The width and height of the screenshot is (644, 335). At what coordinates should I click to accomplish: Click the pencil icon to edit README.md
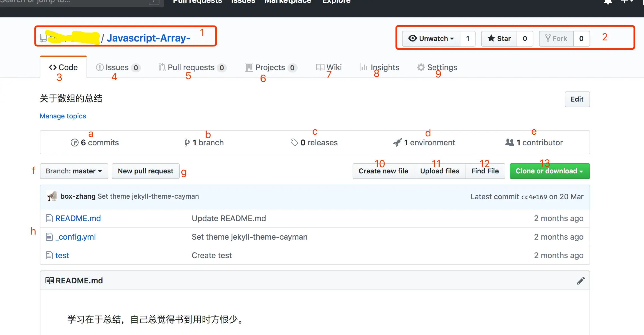point(581,281)
